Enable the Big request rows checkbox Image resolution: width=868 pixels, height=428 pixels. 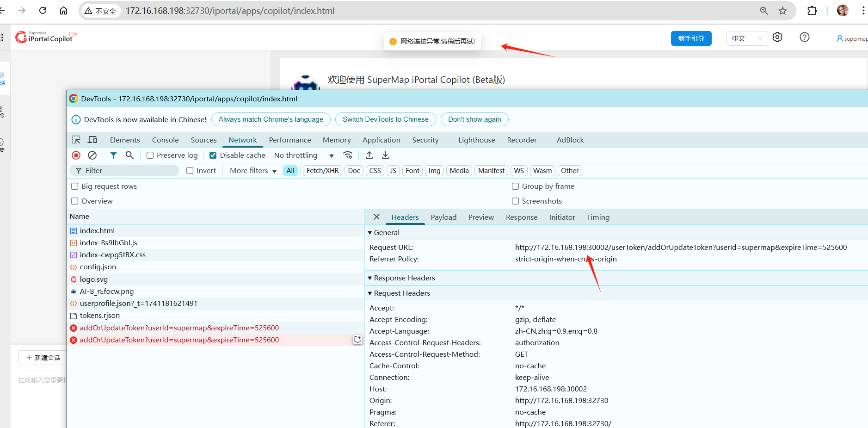[x=75, y=186]
